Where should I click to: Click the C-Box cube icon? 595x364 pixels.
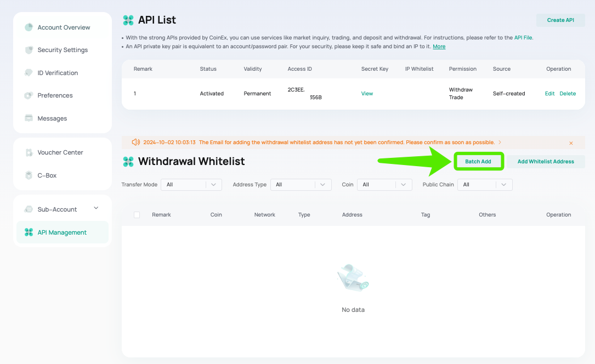[x=29, y=175]
